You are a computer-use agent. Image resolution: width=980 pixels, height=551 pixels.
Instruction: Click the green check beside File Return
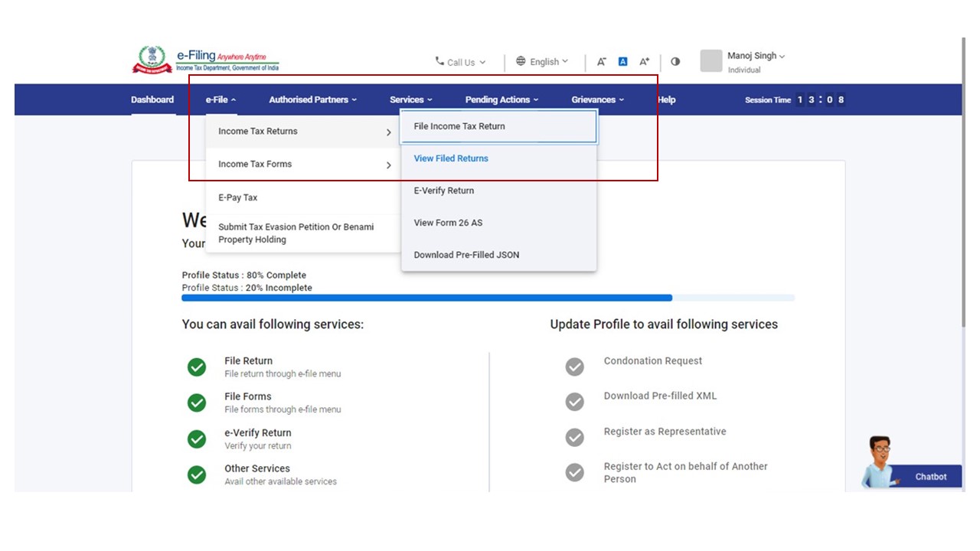click(197, 367)
